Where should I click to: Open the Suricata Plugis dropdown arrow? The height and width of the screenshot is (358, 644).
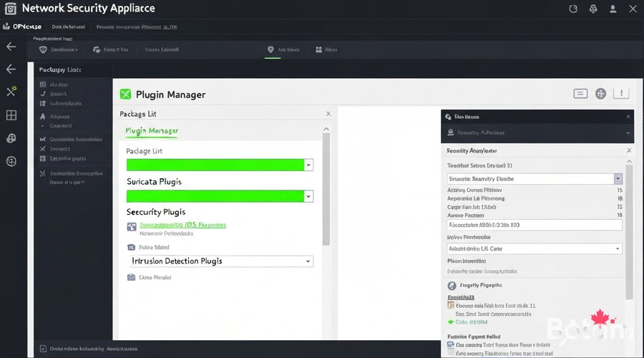(308, 196)
